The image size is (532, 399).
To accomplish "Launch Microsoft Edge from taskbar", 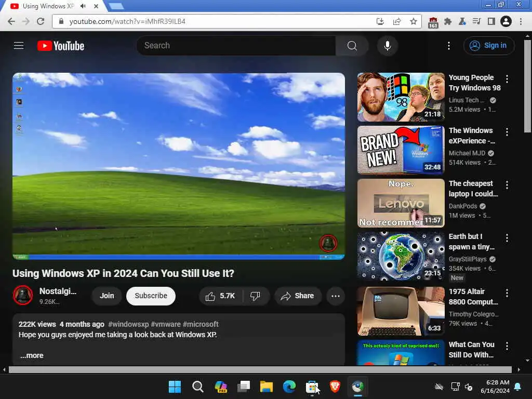I will point(289,387).
